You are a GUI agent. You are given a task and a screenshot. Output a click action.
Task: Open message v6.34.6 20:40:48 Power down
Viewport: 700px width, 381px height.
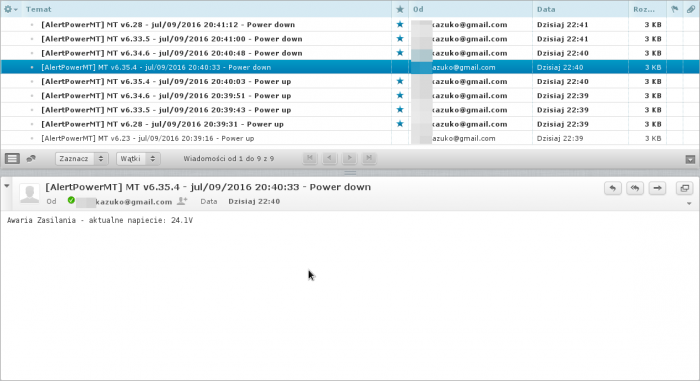pos(171,53)
